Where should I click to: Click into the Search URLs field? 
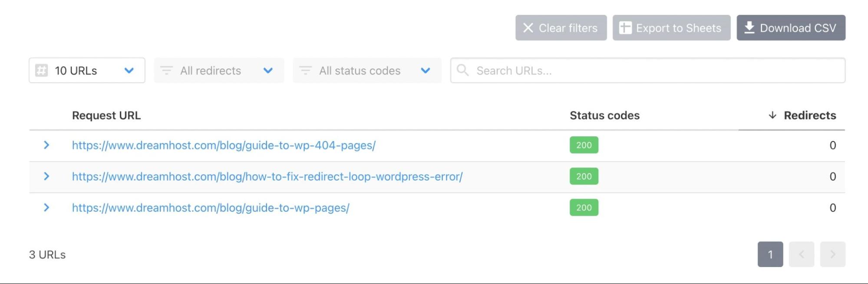pos(651,70)
